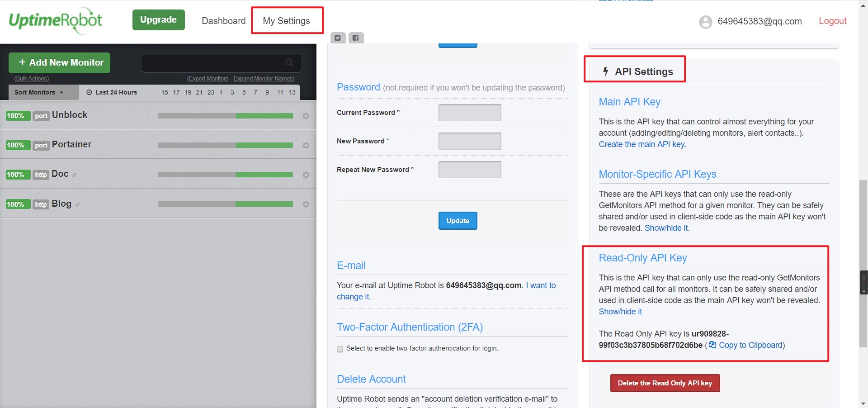Select the Blog monitor name
Image resolution: width=868 pixels, height=408 pixels.
click(x=61, y=204)
